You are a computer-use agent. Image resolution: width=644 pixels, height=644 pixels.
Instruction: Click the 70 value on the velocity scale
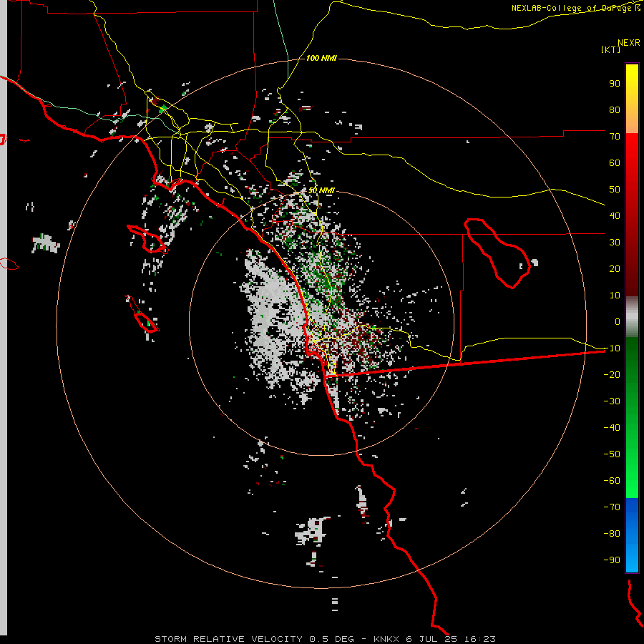[615, 137]
